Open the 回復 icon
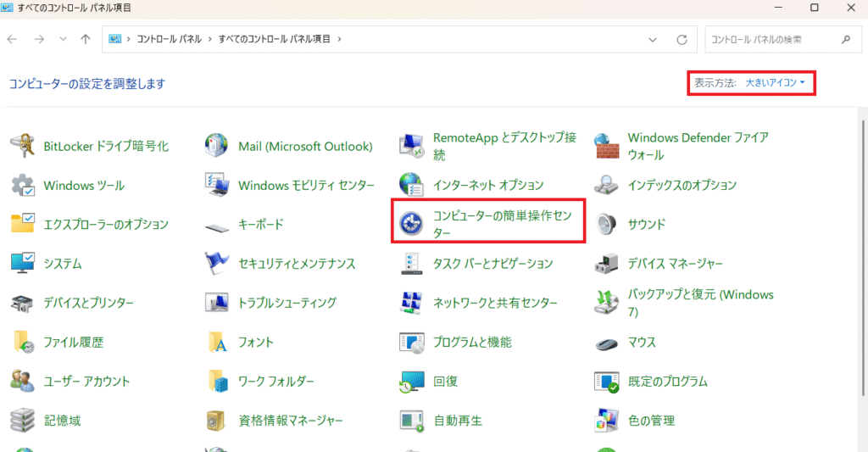Viewport: 868px width, 452px height. pyautogui.click(x=411, y=381)
